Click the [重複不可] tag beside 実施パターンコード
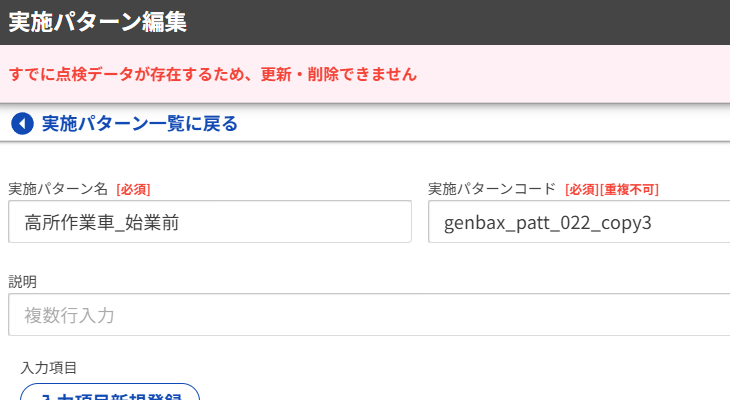The height and width of the screenshot is (400, 730). (x=629, y=189)
